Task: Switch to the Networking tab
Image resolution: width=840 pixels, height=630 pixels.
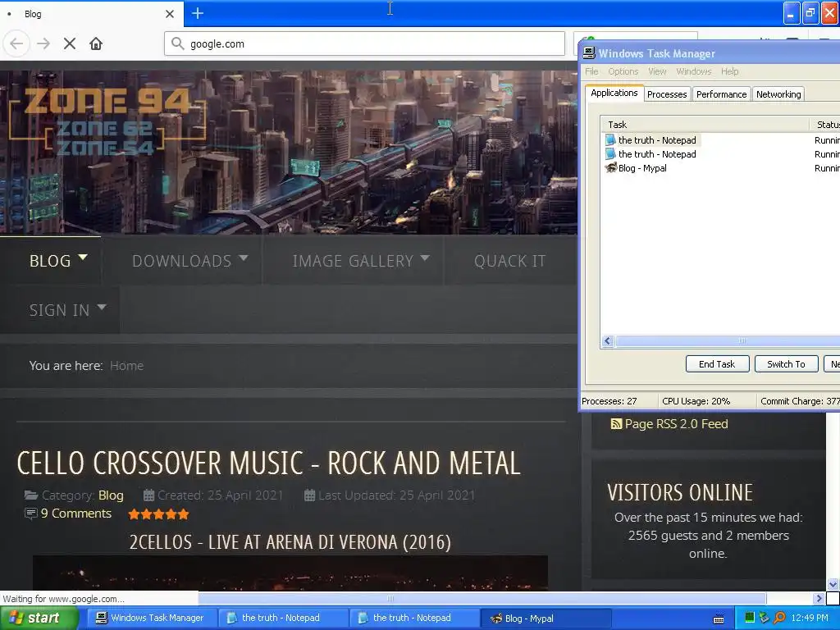Action: point(778,94)
